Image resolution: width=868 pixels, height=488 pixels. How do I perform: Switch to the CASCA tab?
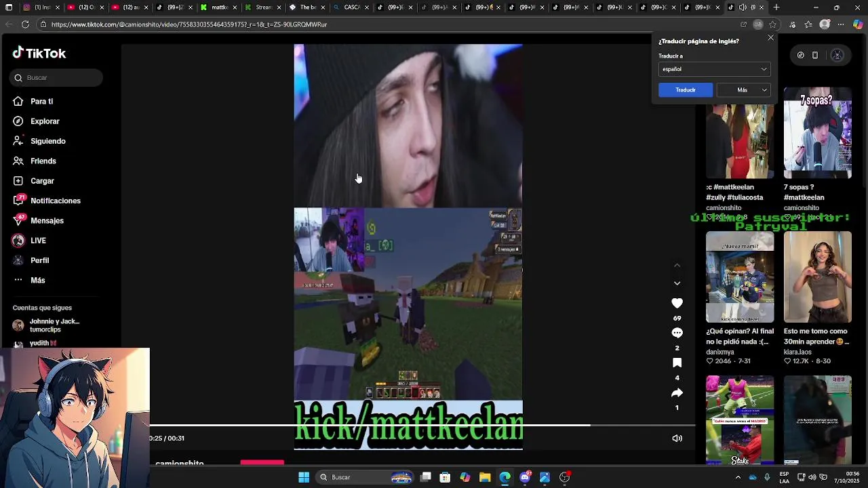(350, 7)
